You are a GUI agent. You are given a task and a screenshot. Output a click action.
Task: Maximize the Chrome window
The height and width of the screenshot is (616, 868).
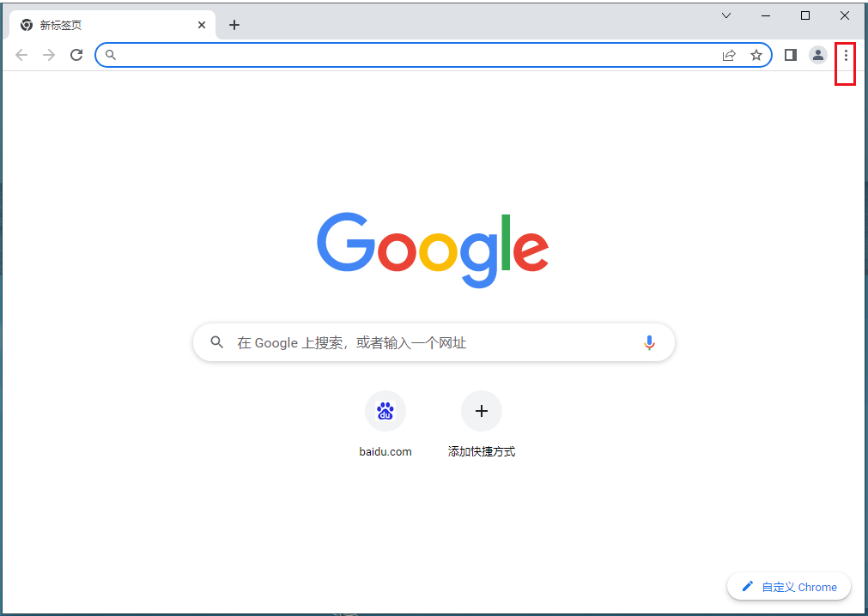805,15
